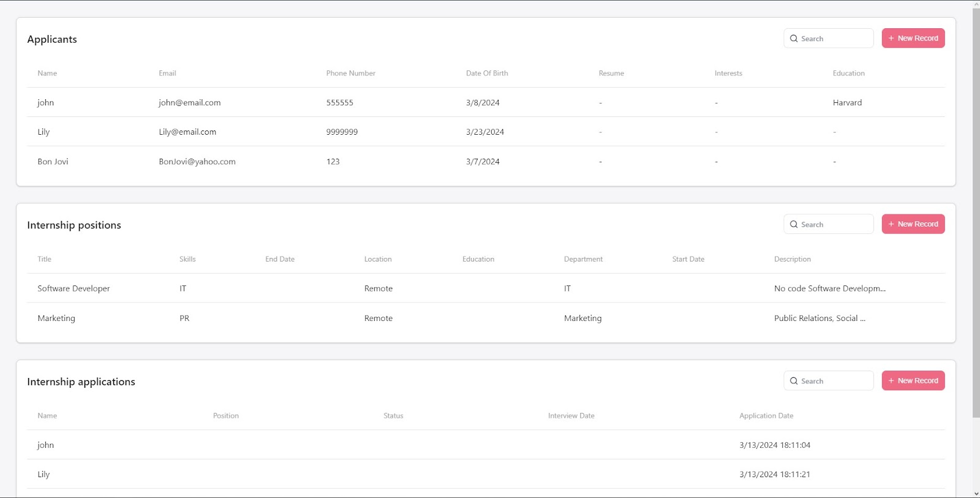The height and width of the screenshot is (498, 980).
Task: Click application date 3/13/2024 18:11:04
Action: click(775, 445)
